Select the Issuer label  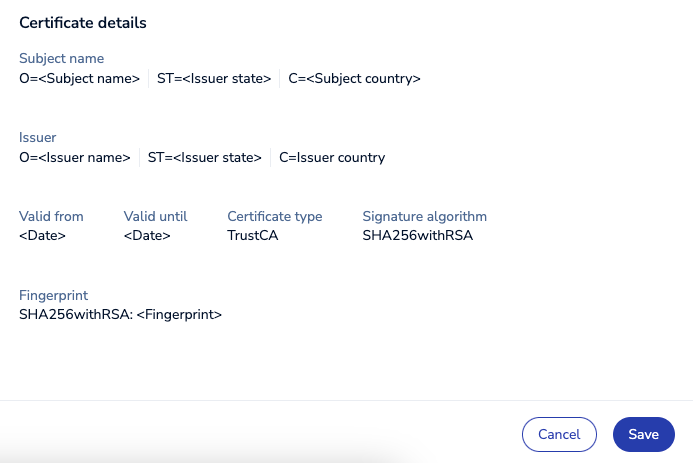point(39,138)
